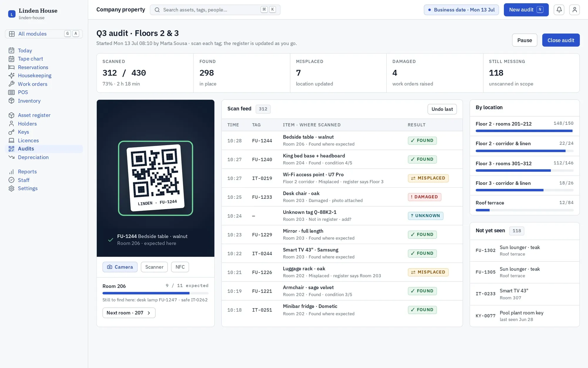Click the Housekeeping sparkle icon

[11, 76]
